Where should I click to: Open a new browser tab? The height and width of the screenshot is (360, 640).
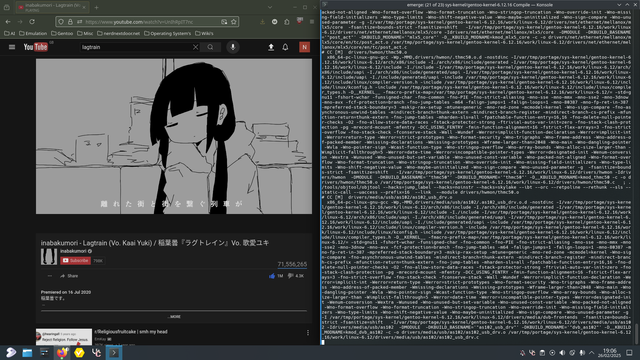96,7
